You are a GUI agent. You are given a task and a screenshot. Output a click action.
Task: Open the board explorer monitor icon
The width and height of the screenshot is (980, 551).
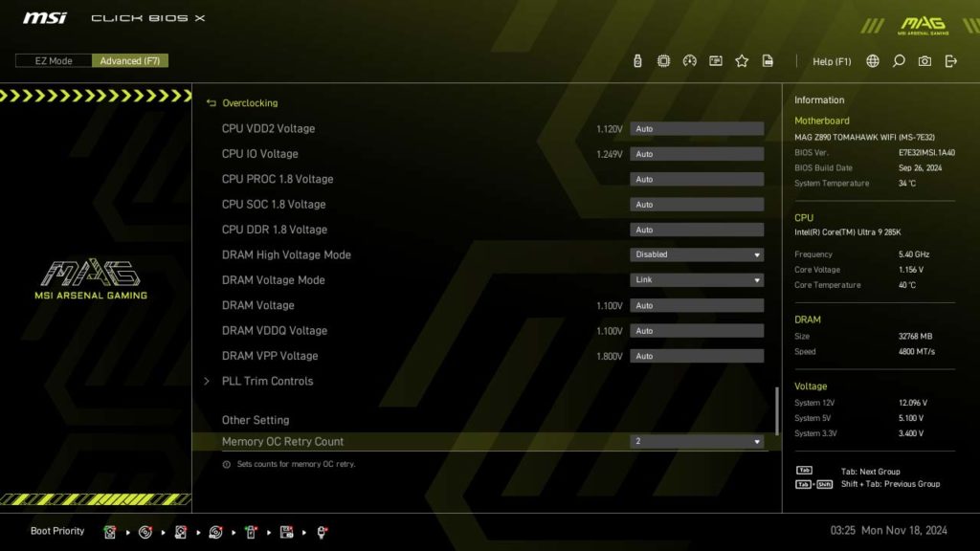[716, 60]
